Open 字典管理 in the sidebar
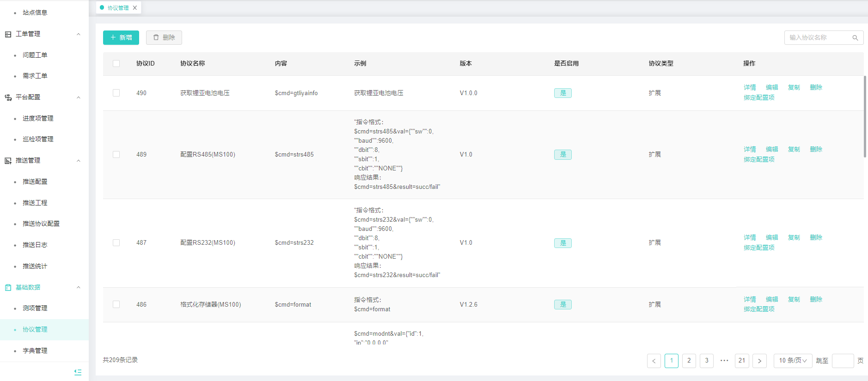Image resolution: width=868 pixels, height=381 pixels. click(x=35, y=351)
